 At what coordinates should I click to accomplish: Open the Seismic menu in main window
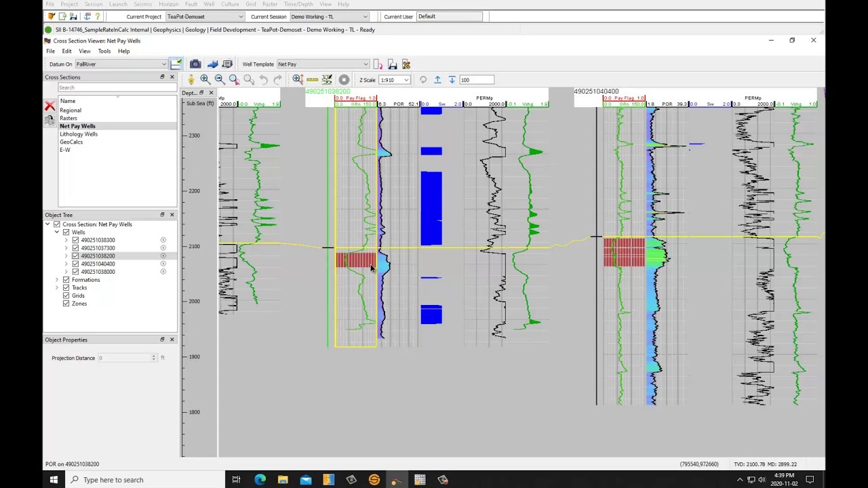coord(143,4)
